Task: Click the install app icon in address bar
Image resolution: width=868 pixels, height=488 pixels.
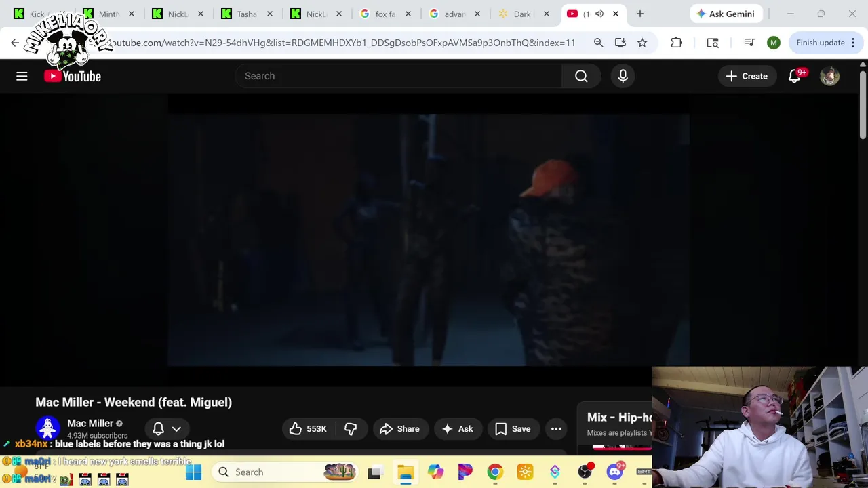Action: [x=620, y=43]
